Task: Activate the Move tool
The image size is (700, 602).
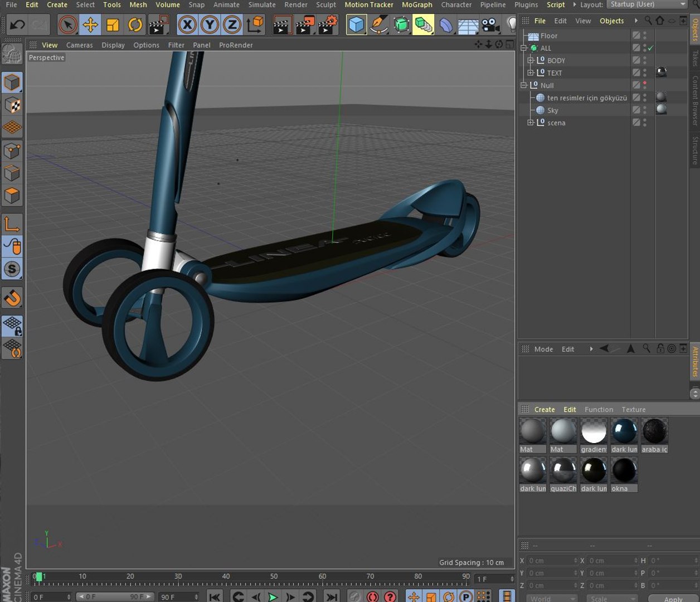Action: tap(90, 25)
